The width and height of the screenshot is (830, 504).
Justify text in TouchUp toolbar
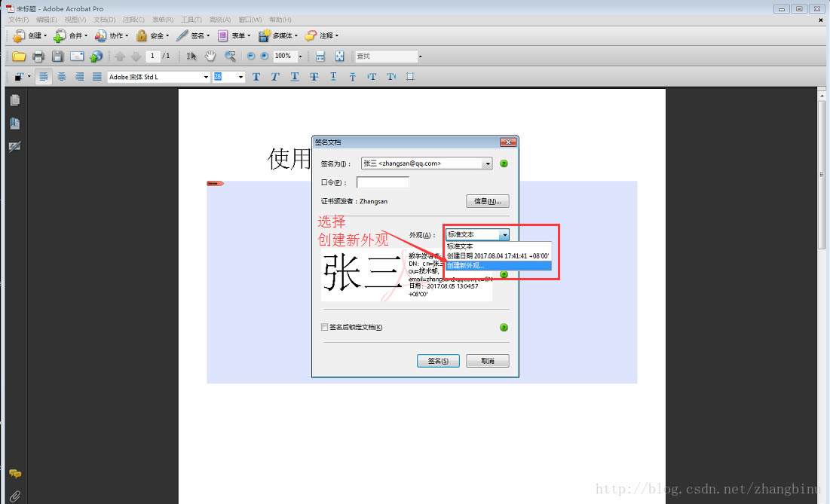(96, 77)
